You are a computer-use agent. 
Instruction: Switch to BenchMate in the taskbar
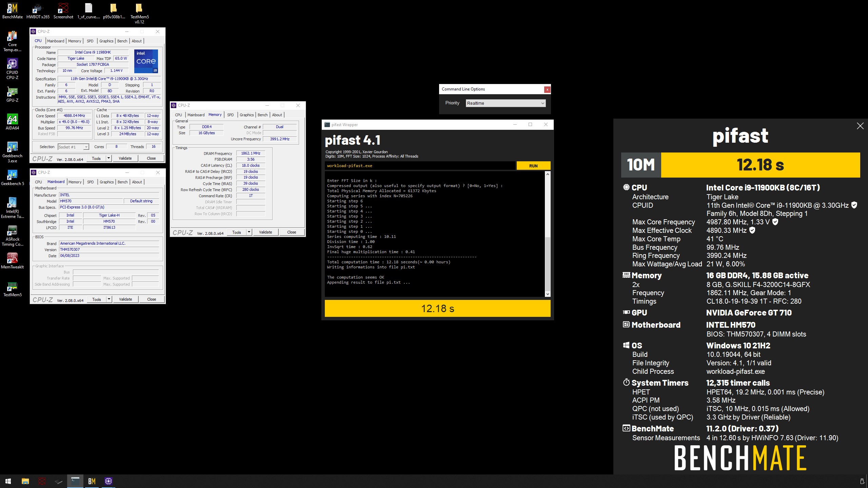tap(92, 481)
